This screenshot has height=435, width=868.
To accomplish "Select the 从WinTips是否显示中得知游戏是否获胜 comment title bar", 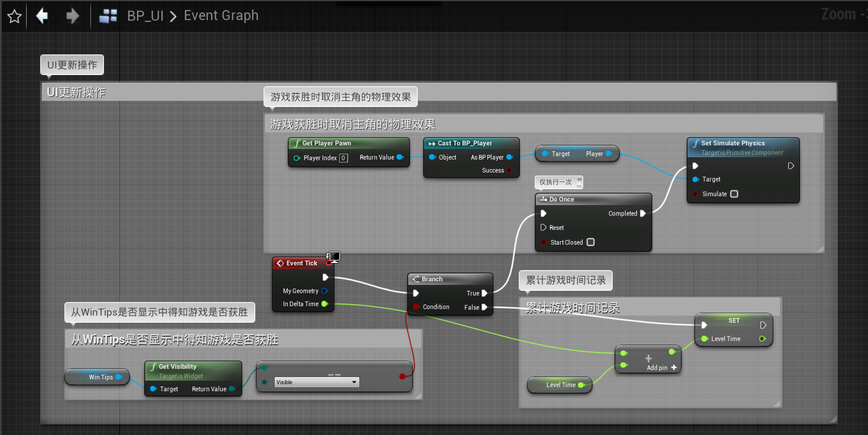I will (243, 339).
